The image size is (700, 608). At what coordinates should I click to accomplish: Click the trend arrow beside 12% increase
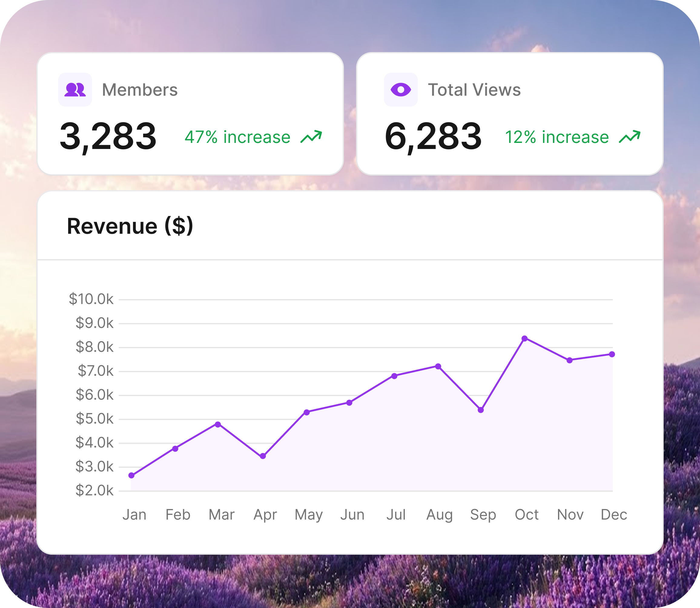click(630, 137)
